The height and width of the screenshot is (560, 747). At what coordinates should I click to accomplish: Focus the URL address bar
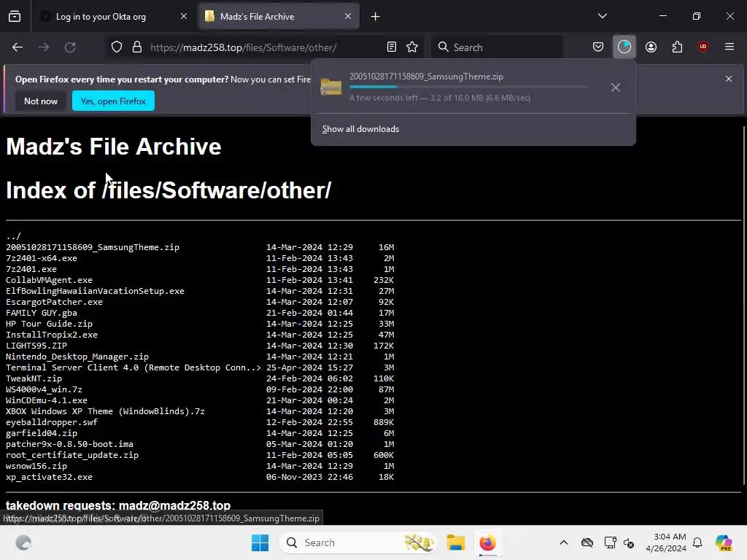tap(244, 47)
